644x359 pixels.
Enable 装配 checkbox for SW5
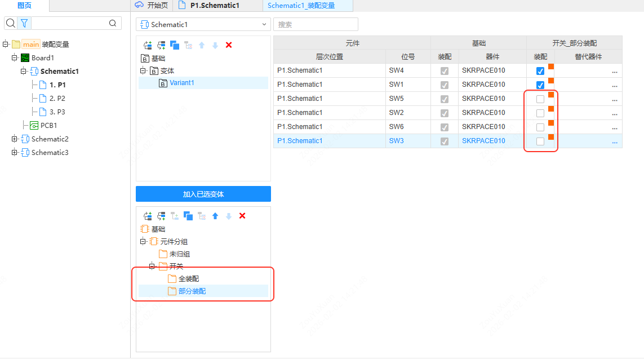(540, 99)
